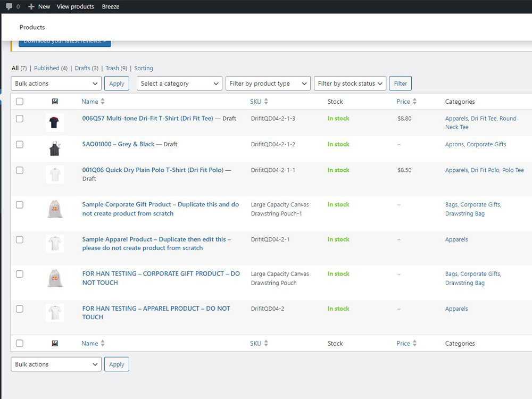Expand the Filter by product type dropdown
This screenshot has height=399, width=532.
pos(268,83)
